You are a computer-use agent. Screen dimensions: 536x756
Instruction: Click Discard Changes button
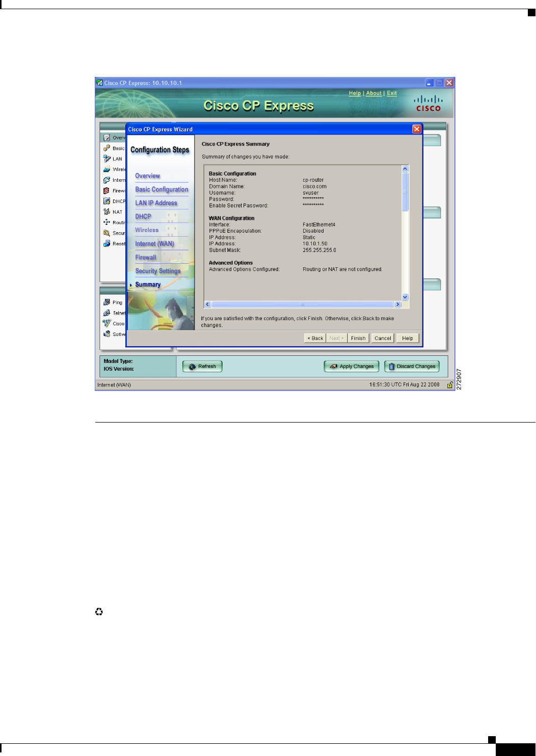(x=412, y=367)
